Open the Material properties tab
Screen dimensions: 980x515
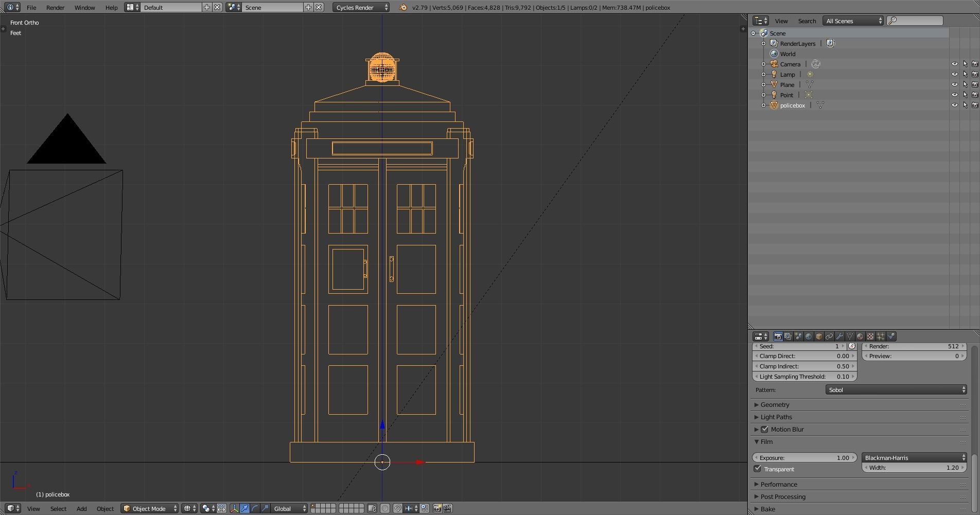click(x=860, y=336)
